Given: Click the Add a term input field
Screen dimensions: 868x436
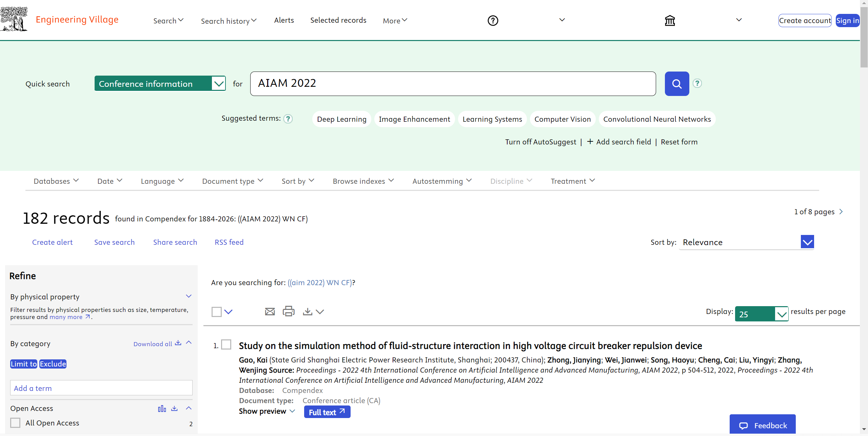Looking at the screenshot, I should 101,388.
